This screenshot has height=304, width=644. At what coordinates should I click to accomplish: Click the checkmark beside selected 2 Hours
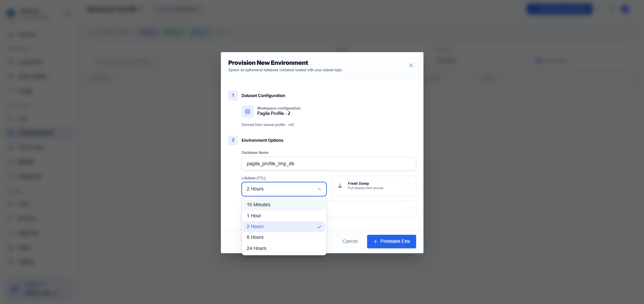(x=319, y=227)
